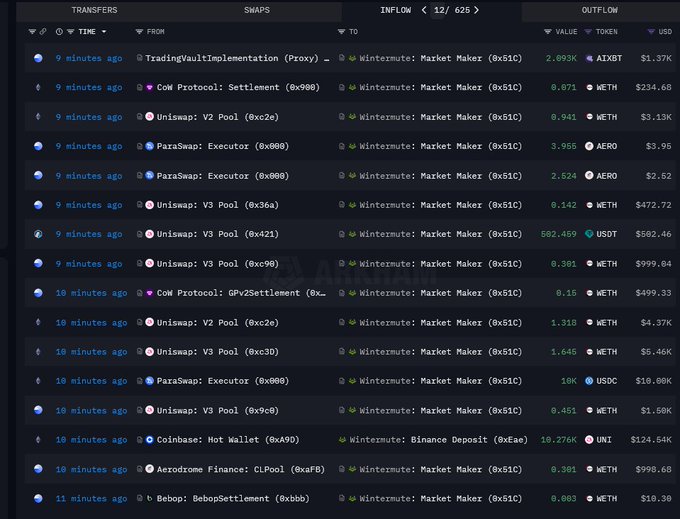Click the $1.50K USD amount
The image size is (680, 519).
tap(656, 411)
